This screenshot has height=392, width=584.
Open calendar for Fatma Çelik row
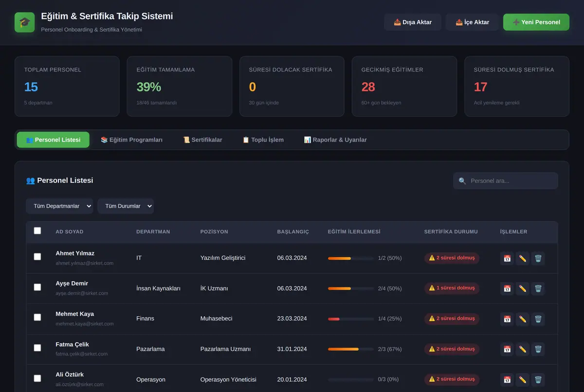click(507, 349)
